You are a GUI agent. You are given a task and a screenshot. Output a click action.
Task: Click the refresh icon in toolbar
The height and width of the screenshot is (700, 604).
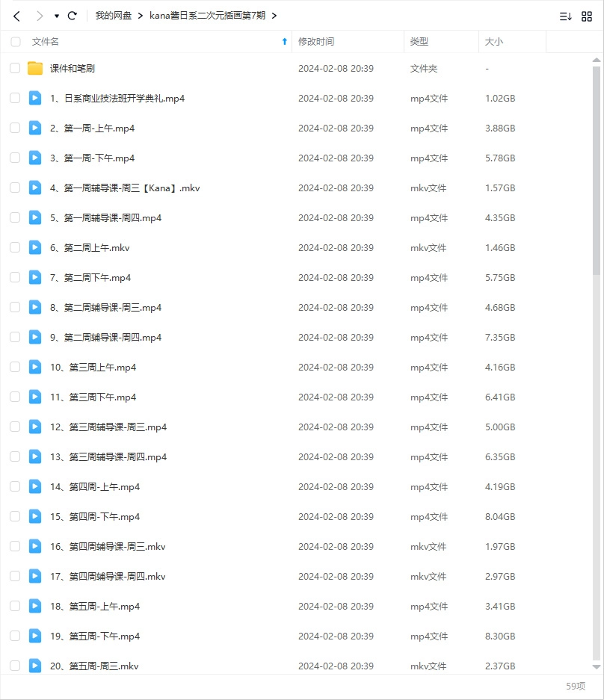click(x=73, y=16)
